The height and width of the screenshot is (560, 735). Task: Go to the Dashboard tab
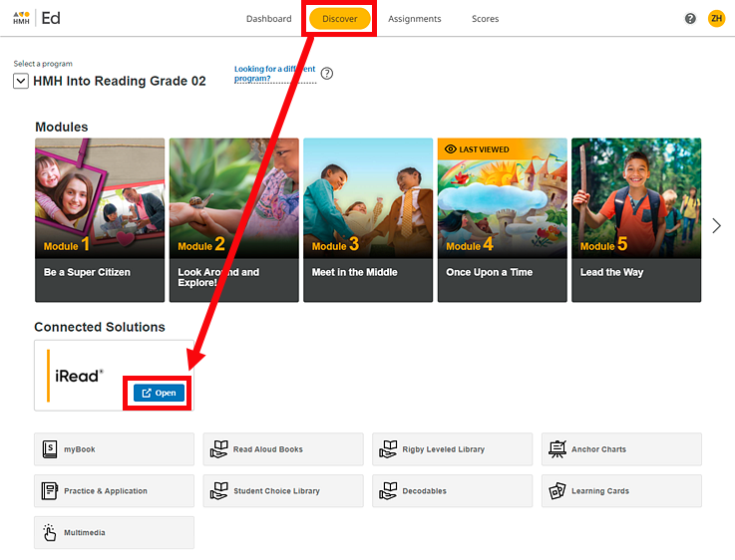[268, 19]
